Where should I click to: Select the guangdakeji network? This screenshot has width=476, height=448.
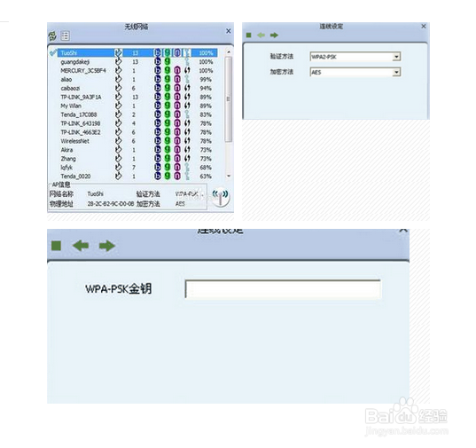coord(75,62)
